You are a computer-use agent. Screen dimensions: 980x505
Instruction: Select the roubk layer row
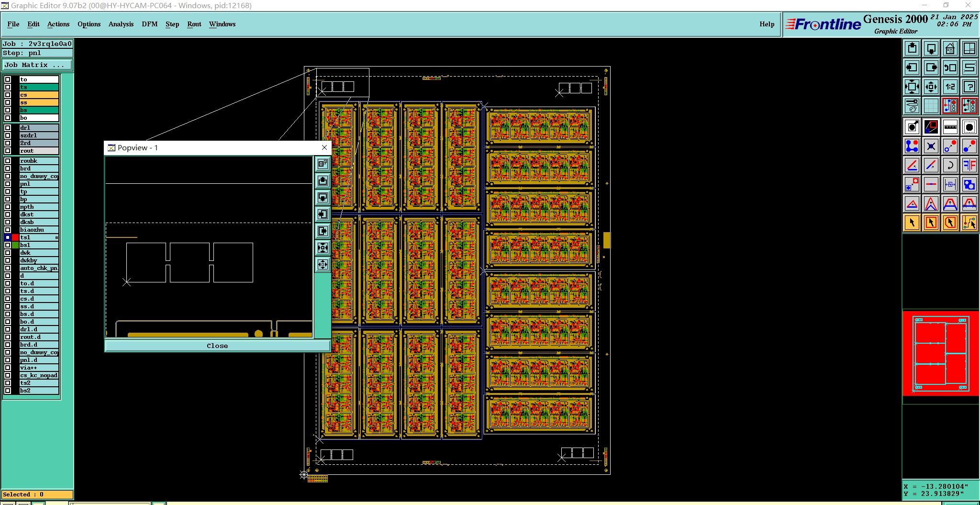coord(39,161)
